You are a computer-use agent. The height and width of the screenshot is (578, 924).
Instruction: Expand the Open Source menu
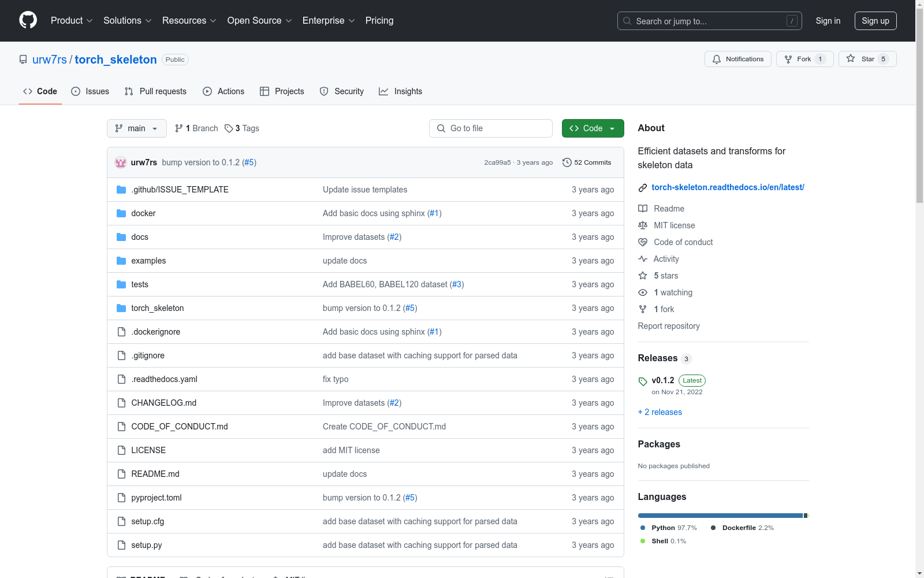point(260,21)
